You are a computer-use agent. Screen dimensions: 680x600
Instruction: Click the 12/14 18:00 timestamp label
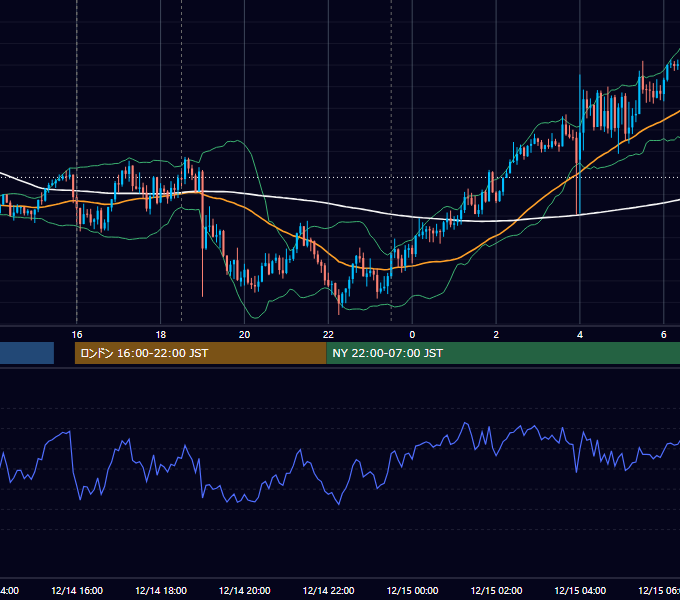[161, 590]
